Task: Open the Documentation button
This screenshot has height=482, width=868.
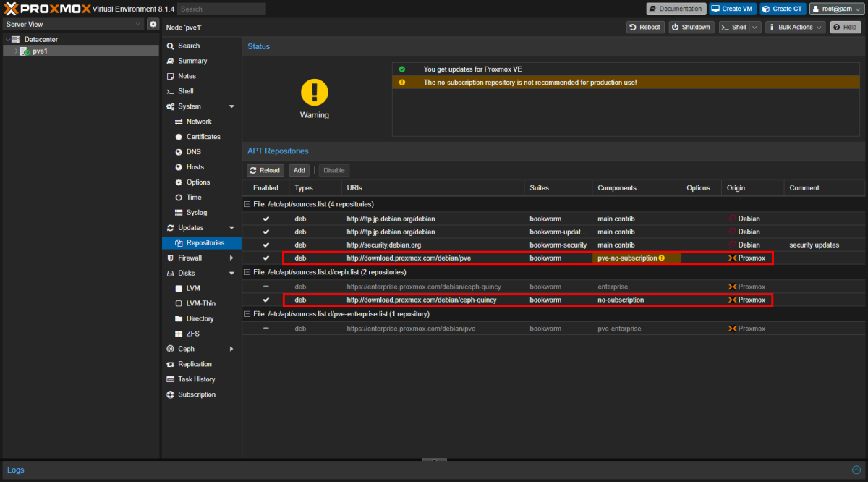Action: (676, 9)
